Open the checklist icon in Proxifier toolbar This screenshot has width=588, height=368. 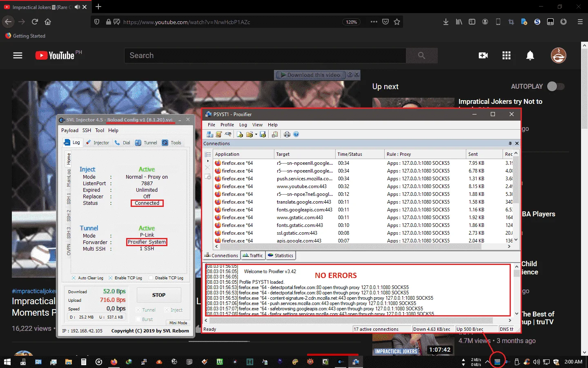point(275,134)
